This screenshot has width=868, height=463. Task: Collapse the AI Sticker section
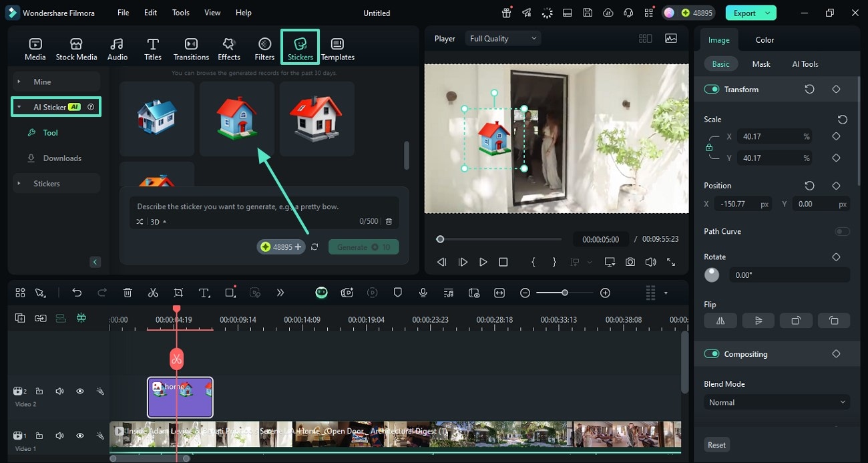coord(19,107)
